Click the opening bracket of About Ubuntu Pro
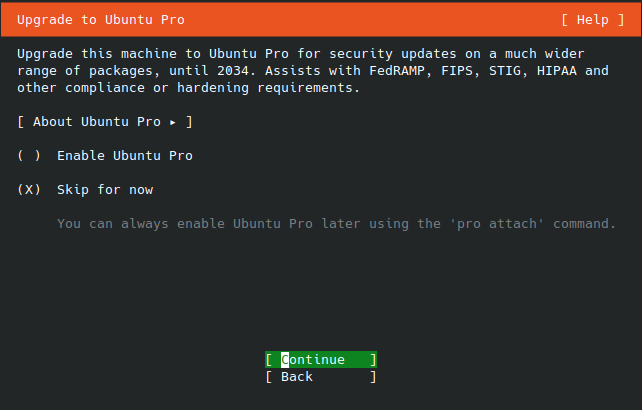 tap(20, 122)
